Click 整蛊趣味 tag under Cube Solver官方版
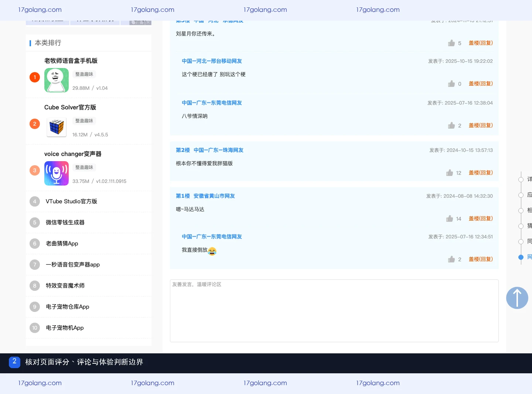 tap(84, 121)
